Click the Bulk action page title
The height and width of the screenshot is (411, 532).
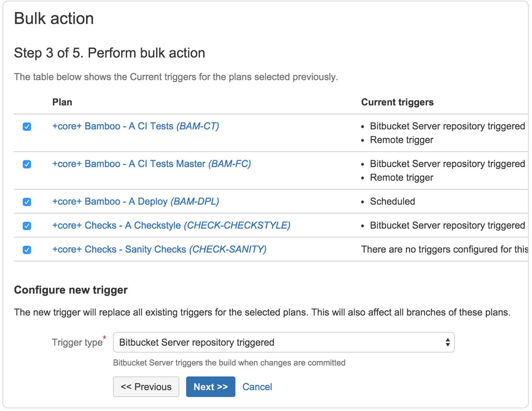click(x=54, y=19)
